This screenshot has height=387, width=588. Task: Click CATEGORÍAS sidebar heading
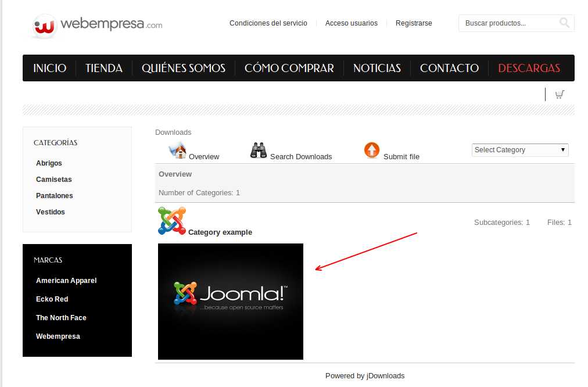(56, 143)
